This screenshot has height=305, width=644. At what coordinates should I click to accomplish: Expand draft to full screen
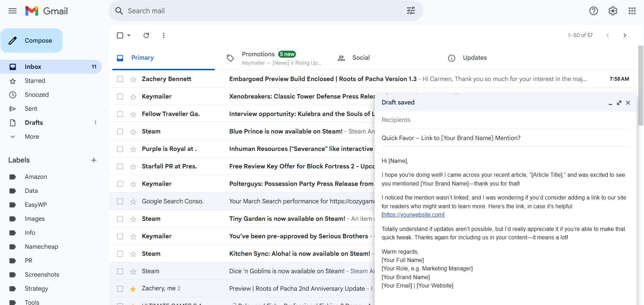click(619, 103)
